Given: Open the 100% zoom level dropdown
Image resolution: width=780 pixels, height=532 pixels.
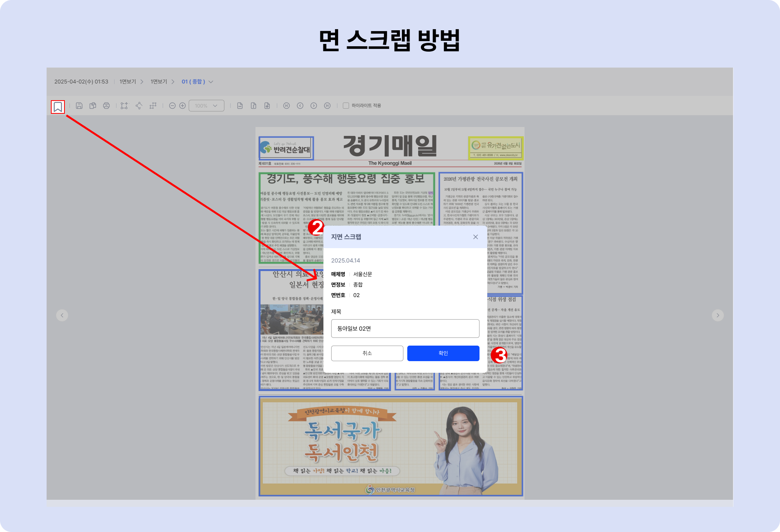Looking at the screenshot, I should (x=207, y=106).
